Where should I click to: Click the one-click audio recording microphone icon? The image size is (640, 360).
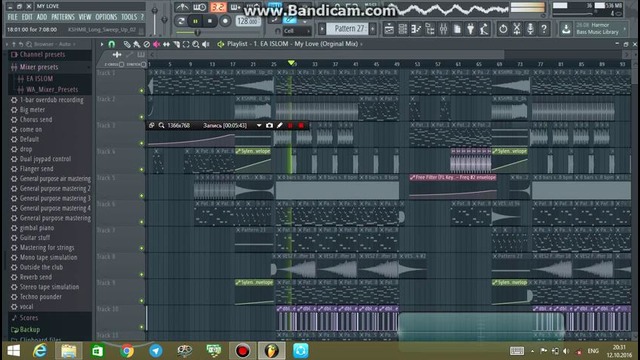click(530, 29)
